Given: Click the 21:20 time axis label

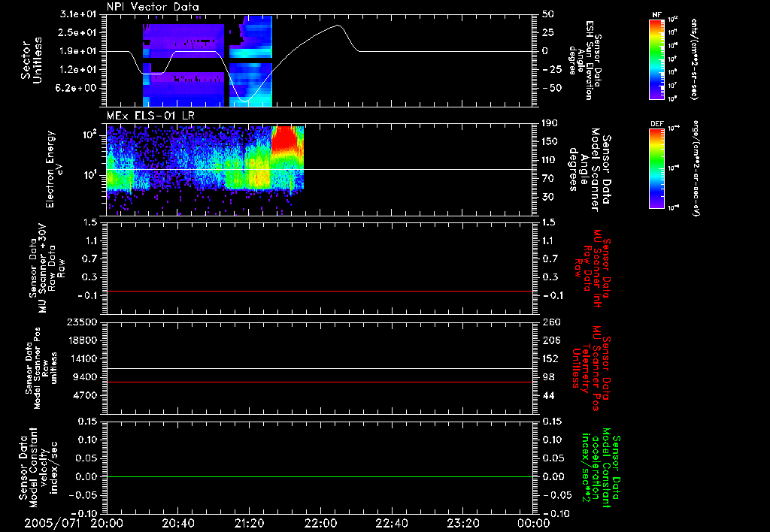Looking at the screenshot, I should click(249, 524).
